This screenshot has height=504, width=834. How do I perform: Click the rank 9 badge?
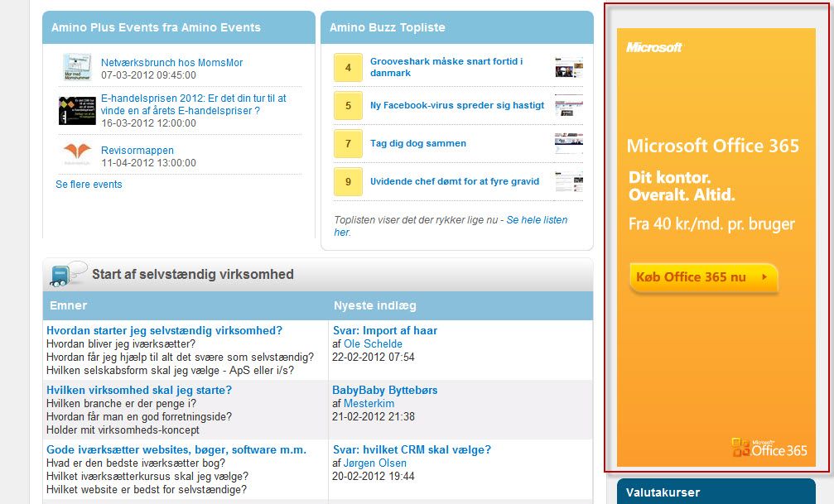tap(348, 182)
